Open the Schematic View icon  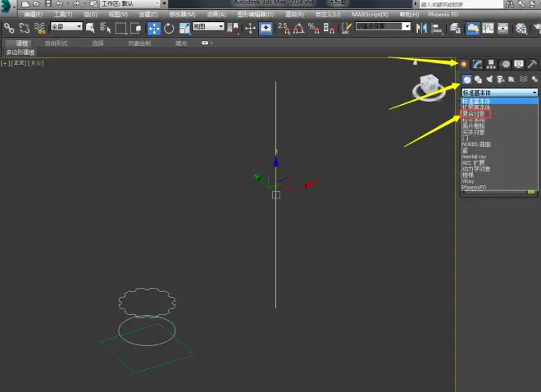(x=502, y=28)
